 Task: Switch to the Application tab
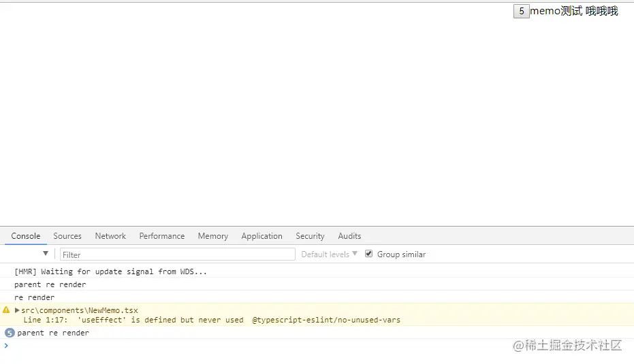click(x=261, y=236)
